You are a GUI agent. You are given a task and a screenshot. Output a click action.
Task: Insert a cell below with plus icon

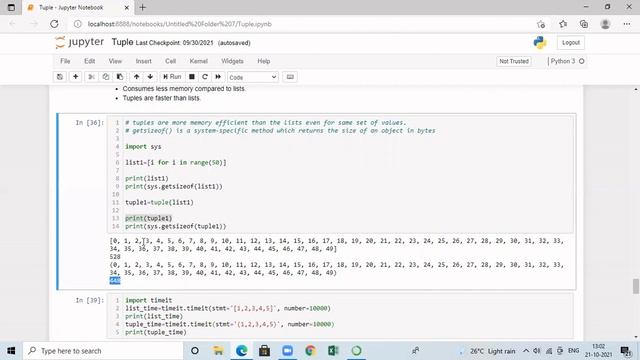(76, 77)
